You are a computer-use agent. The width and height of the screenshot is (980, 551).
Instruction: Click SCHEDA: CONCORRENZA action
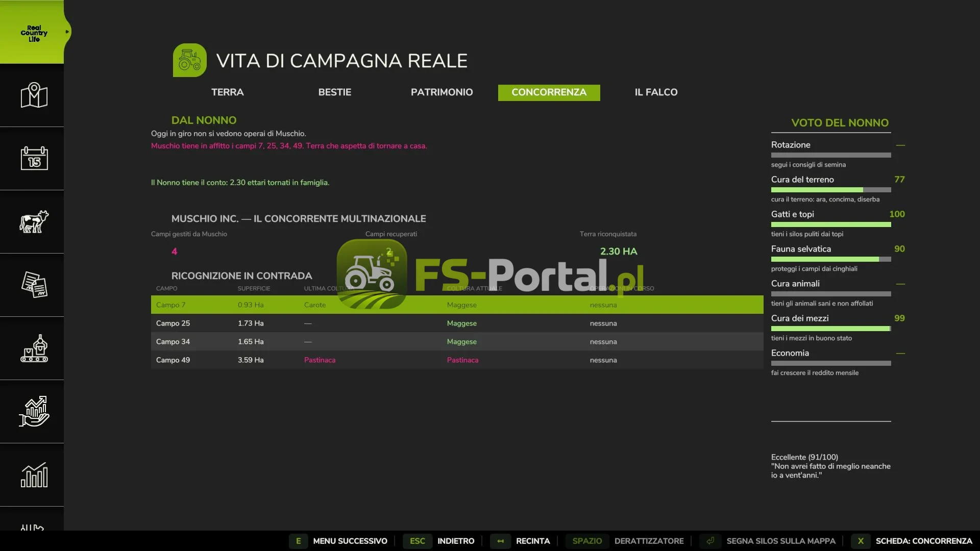click(924, 541)
